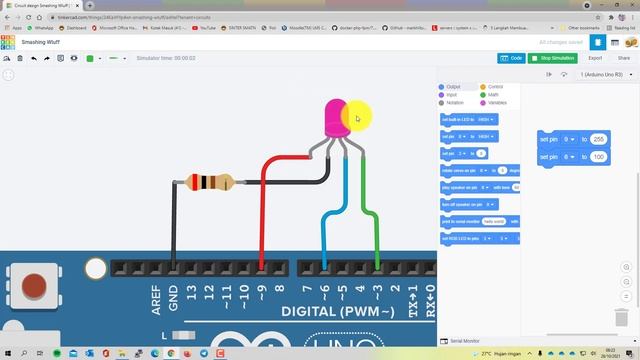Bookmark this page star icon
This screenshot has width=640, height=360.
coord(598,18)
